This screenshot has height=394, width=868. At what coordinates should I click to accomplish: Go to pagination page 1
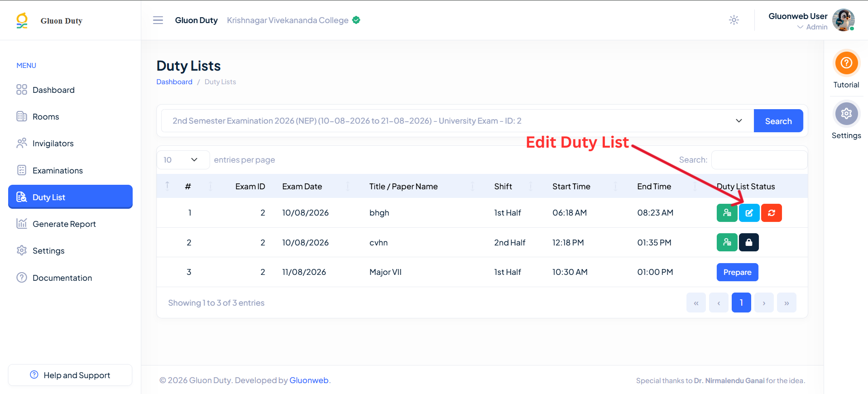(x=741, y=303)
